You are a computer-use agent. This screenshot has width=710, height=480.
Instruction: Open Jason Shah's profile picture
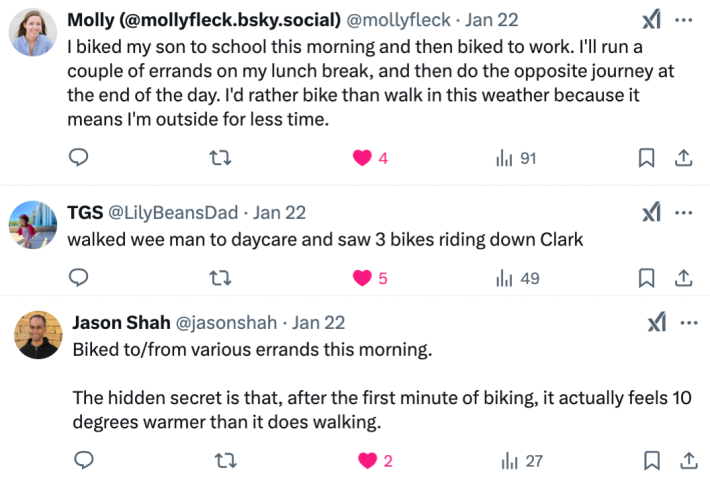tap(38, 334)
